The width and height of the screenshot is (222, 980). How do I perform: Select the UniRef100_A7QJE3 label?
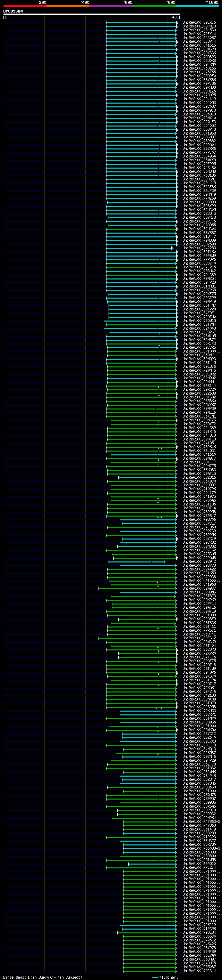coord(199,122)
